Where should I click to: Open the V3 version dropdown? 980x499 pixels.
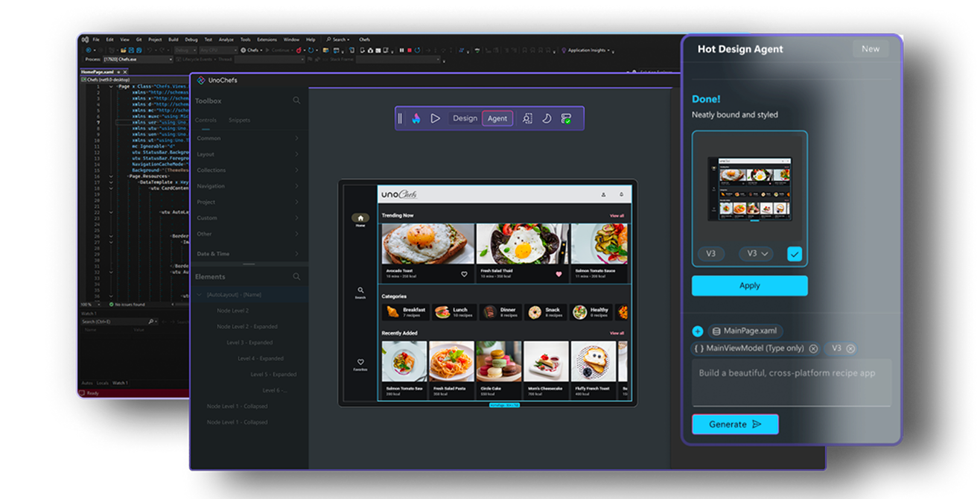point(756,254)
